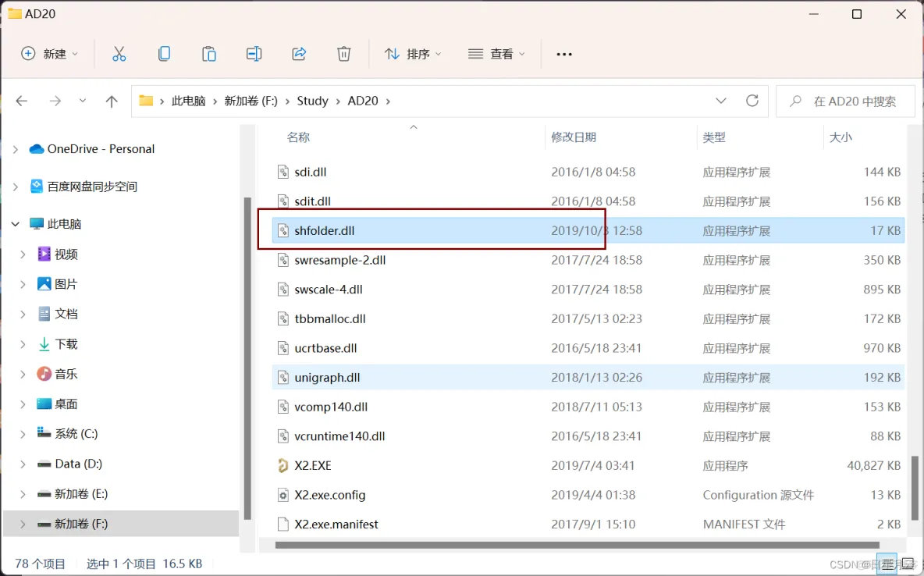Click the X2.exe.config file icon
This screenshot has height=576, width=924.
click(283, 496)
